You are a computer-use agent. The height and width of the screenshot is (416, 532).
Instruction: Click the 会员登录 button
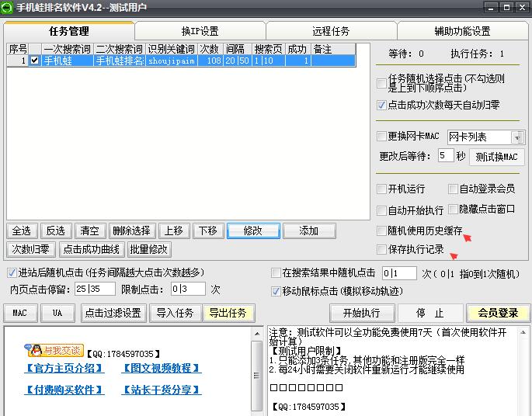[498, 313]
